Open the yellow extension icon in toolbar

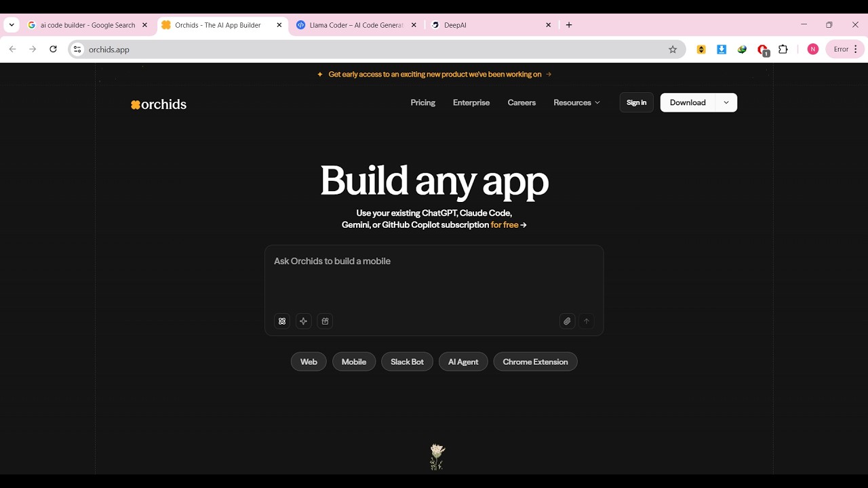coord(701,49)
